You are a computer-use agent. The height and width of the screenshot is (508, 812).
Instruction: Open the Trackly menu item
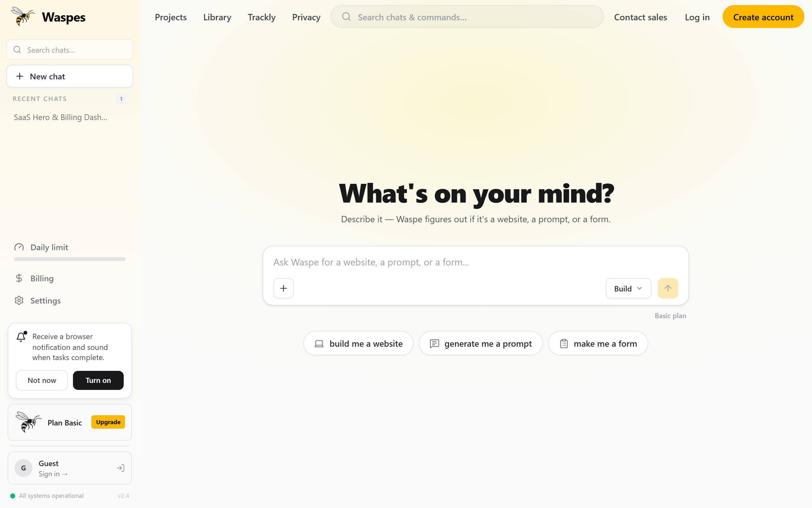262,17
